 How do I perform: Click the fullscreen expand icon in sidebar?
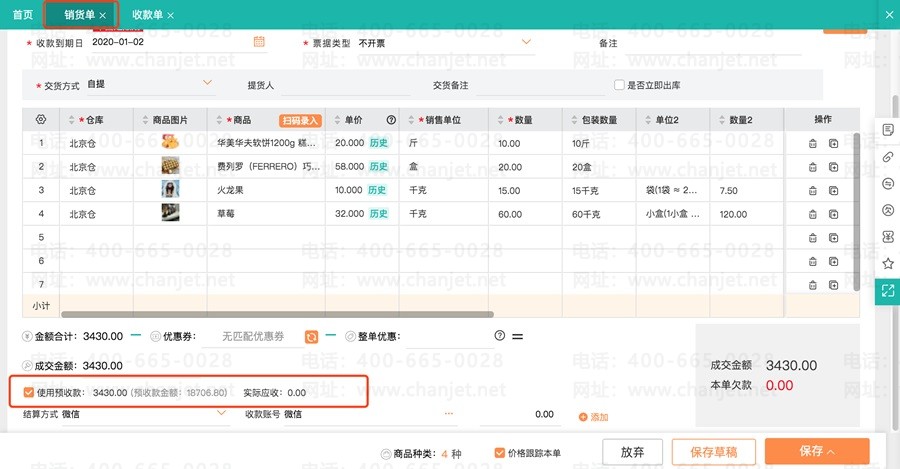pos(887,290)
